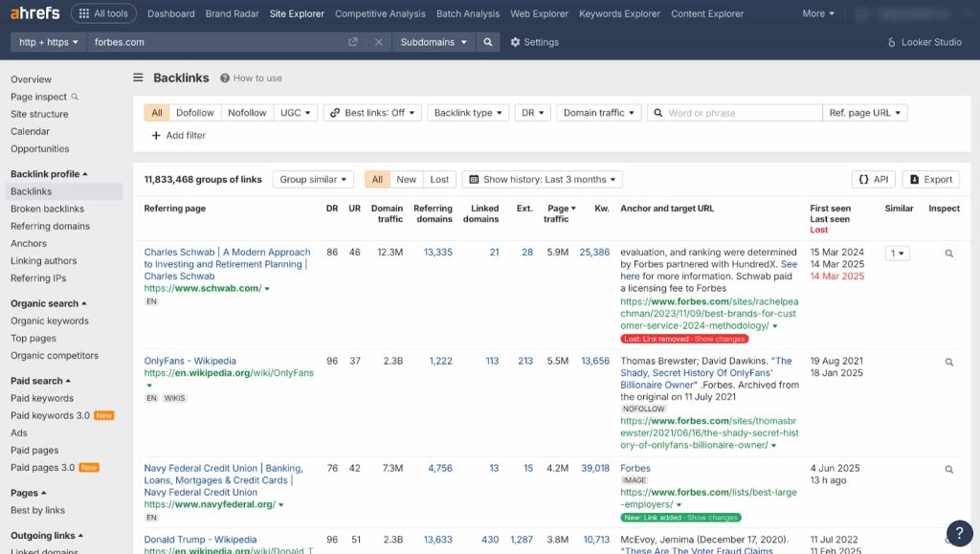This screenshot has height=554, width=980.
Task: Sort by the Page traffic column
Action: (x=559, y=213)
